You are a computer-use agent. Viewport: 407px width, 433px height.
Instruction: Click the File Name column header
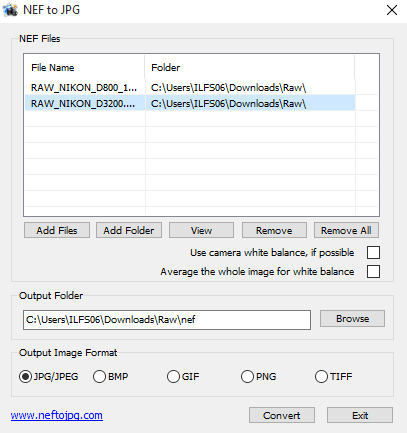coord(85,68)
